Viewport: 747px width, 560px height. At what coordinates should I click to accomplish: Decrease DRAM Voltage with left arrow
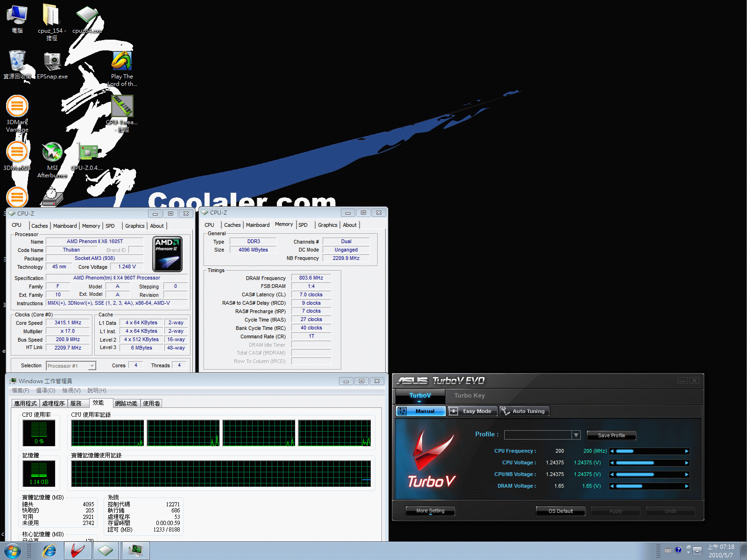click(x=612, y=486)
